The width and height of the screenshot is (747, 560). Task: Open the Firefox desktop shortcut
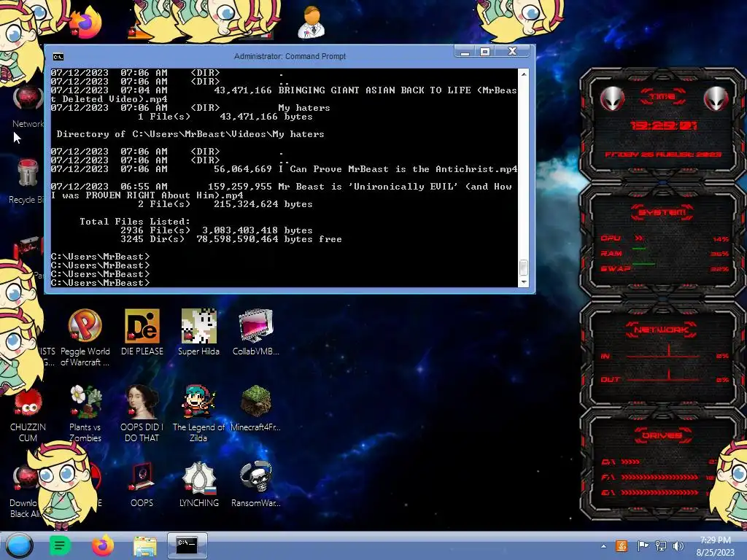tap(87, 23)
